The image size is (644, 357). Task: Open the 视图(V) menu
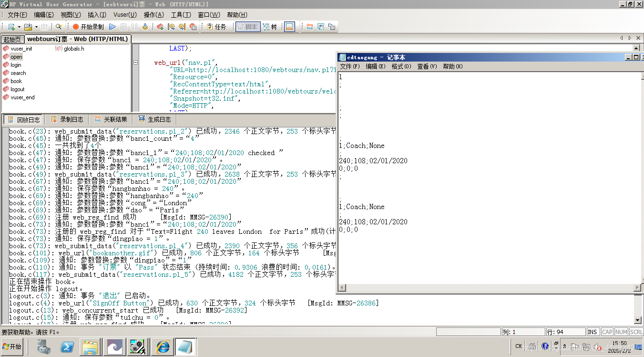pyautogui.click(x=71, y=15)
